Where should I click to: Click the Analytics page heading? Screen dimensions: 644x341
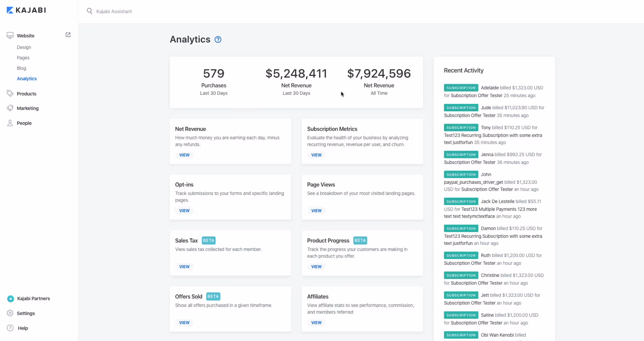pos(190,40)
